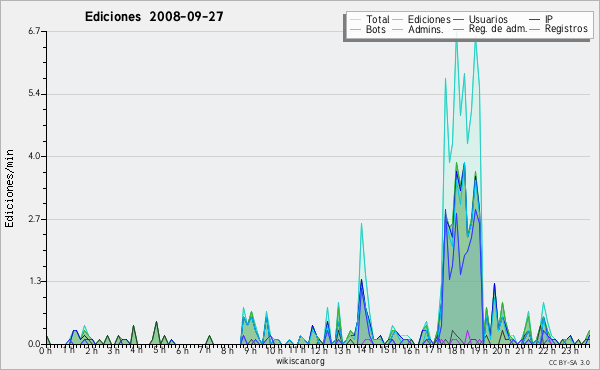The image size is (600, 370).
Task: Click the '23 h' x-axis label
Action: 571,350
